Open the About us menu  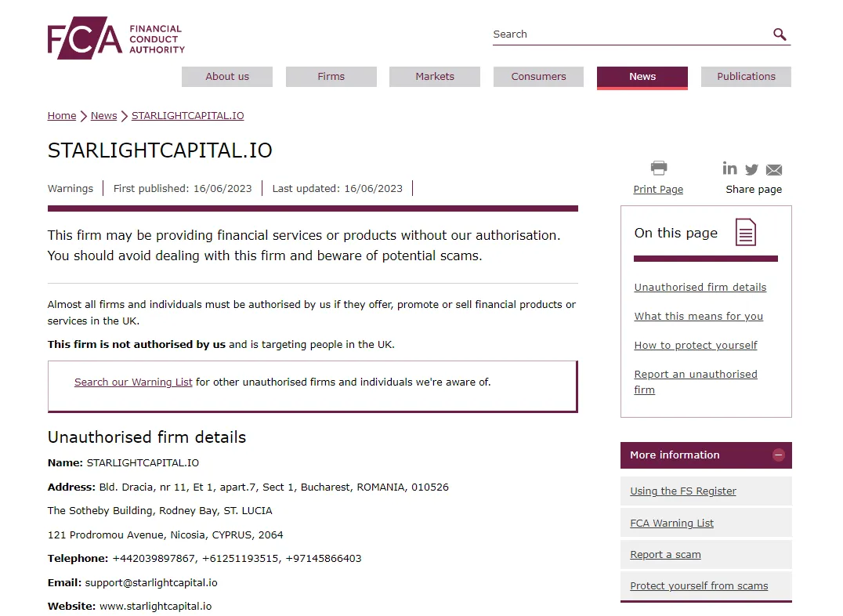[227, 76]
